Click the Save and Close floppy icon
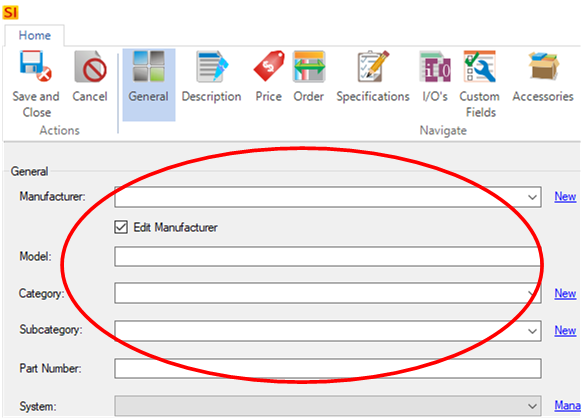Image resolution: width=583 pixels, height=420 pixels. click(36, 66)
